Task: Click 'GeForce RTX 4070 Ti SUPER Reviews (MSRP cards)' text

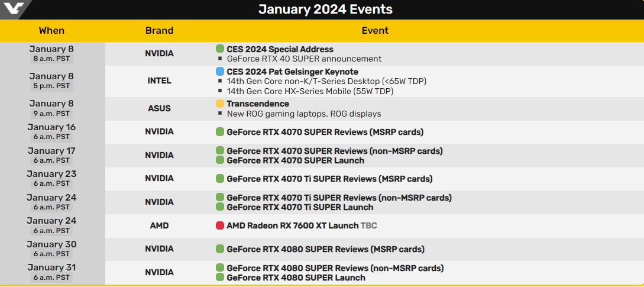Action: pos(330,179)
